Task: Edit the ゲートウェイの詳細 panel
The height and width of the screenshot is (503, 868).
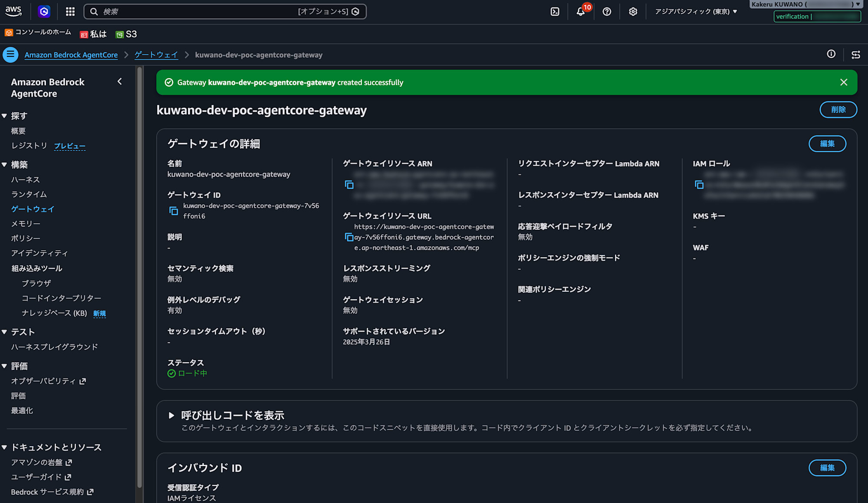Action: click(x=827, y=144)
